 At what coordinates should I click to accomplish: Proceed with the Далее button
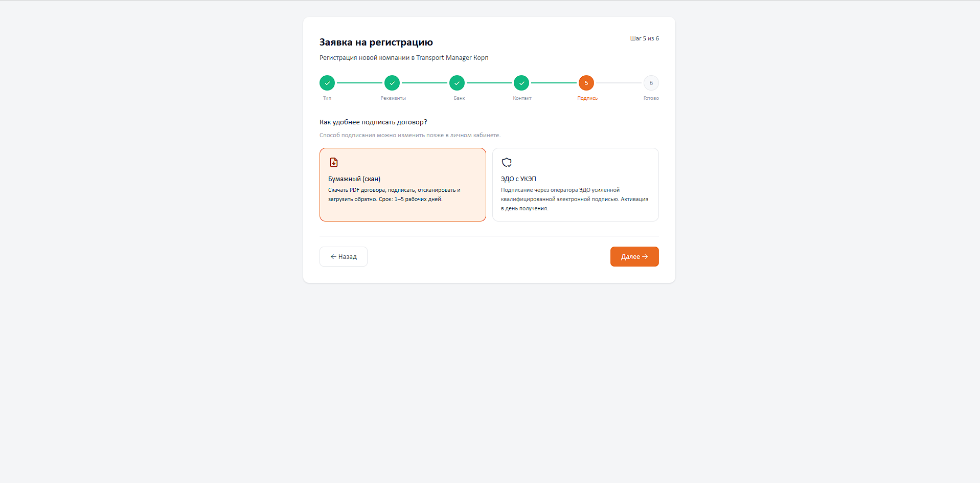[634, 256]
